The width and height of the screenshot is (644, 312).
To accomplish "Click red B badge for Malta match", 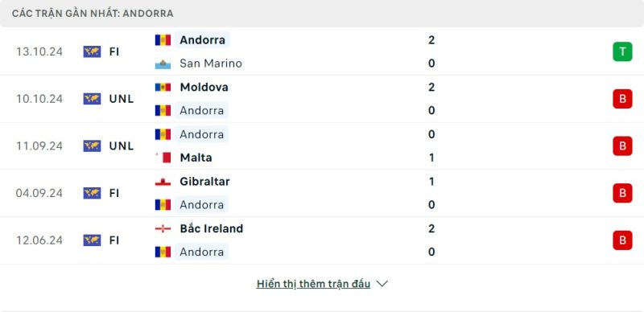I will (622, 146).
